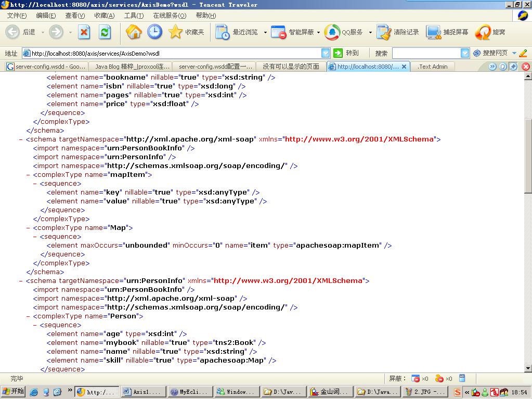Open the back button history dropdown arrow

click(43, 33)
